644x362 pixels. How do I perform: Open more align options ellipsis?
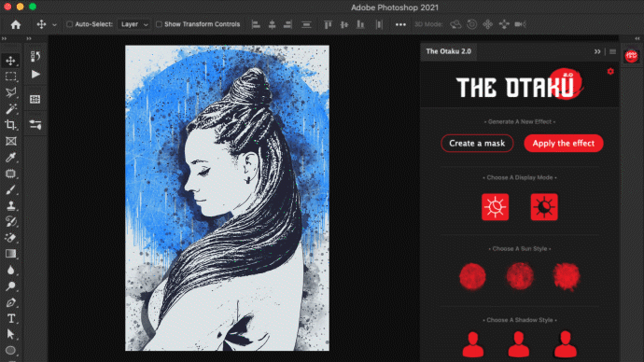(x=400, y=24)
